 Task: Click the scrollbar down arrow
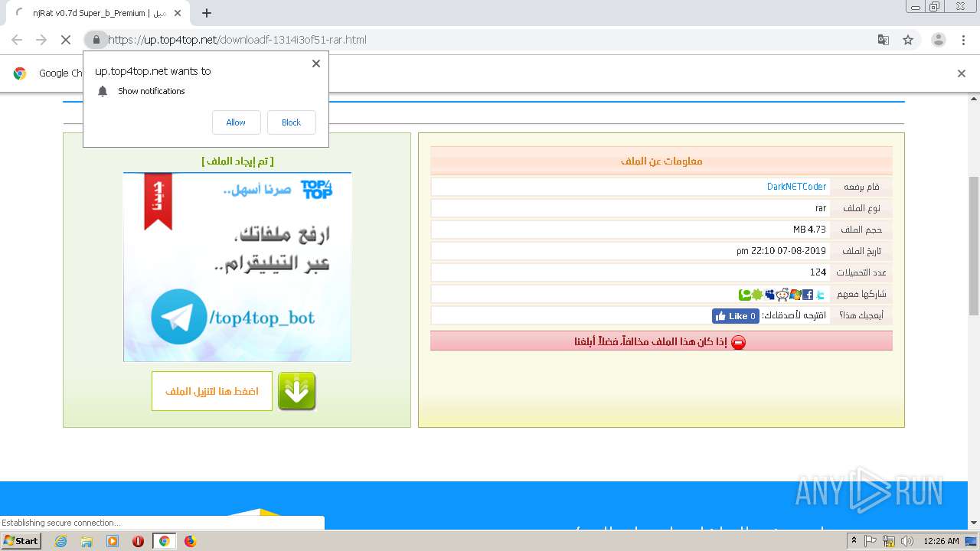pos(974,523)
